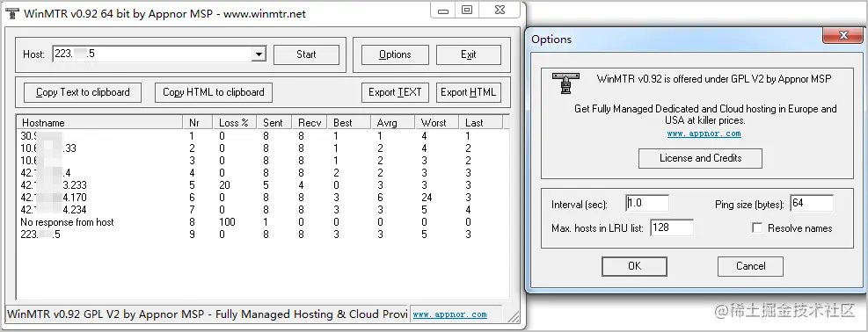Maximize the WinMTR window
Screen dimensions: 868x332
(x=467, y=10)
